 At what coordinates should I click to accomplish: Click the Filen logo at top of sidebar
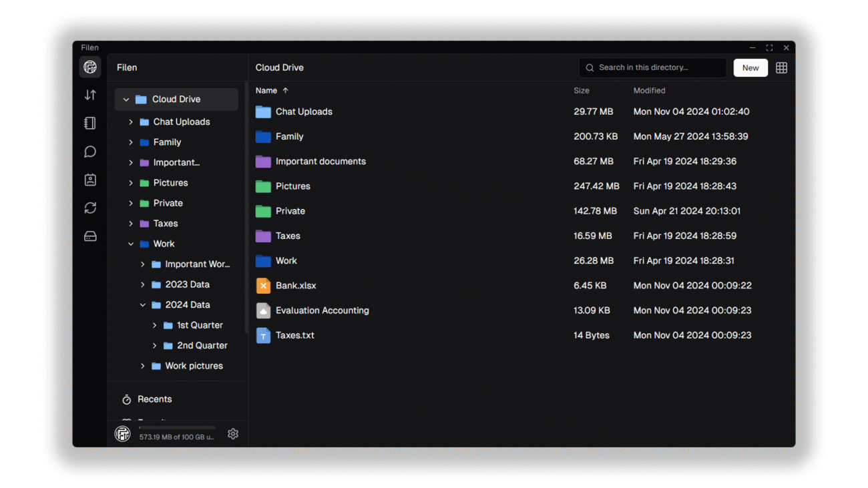tap(90, 67)
